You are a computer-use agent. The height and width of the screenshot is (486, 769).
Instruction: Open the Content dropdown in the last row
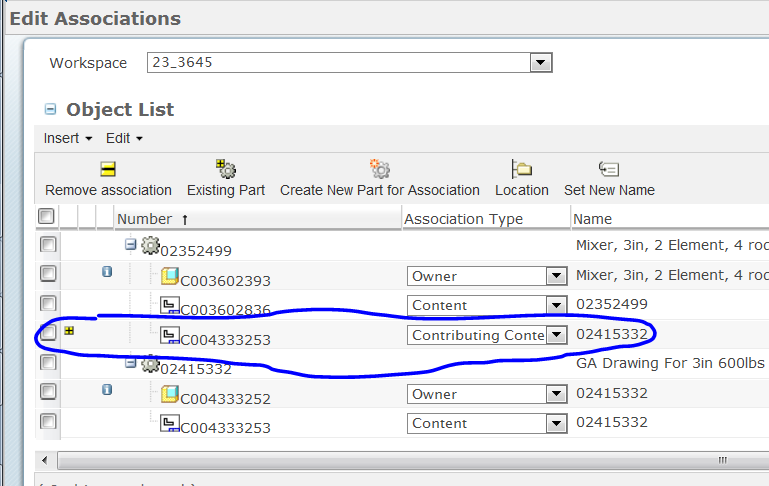tap(557, 423)
